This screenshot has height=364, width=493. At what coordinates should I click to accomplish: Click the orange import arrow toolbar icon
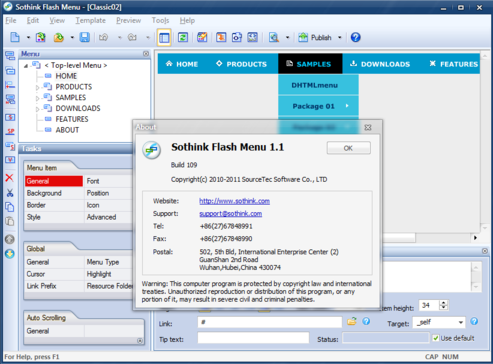pos(221,37)
